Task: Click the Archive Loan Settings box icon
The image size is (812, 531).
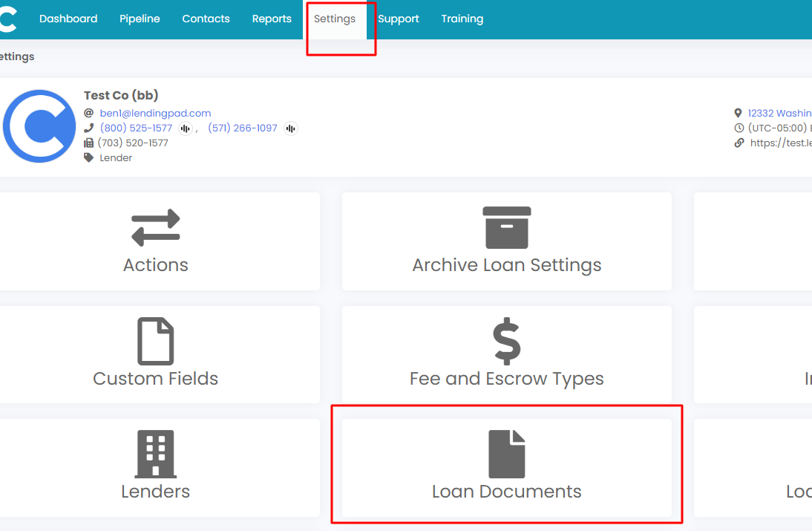Action: tap(507, 228)
